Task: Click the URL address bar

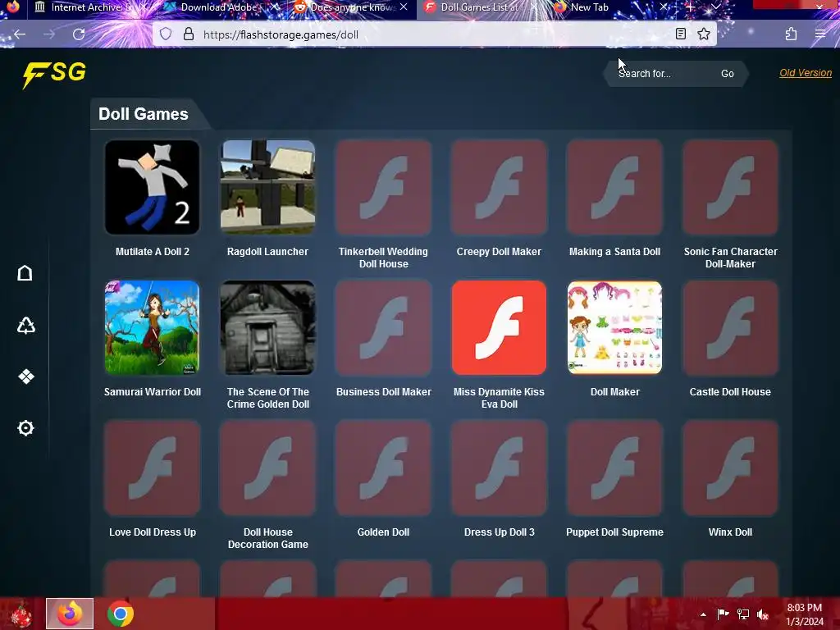Action: point(434,34)
